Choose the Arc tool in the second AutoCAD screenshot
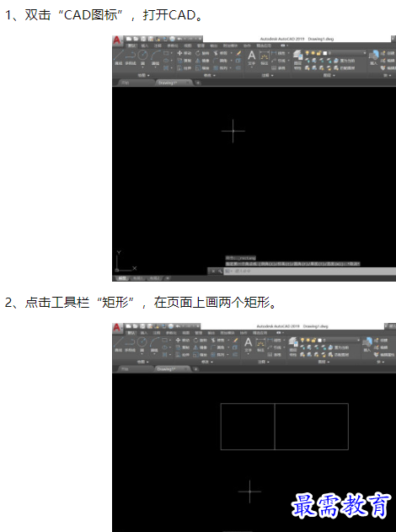The width and height of the screenshot is (396, 532). tap(154, 344)
